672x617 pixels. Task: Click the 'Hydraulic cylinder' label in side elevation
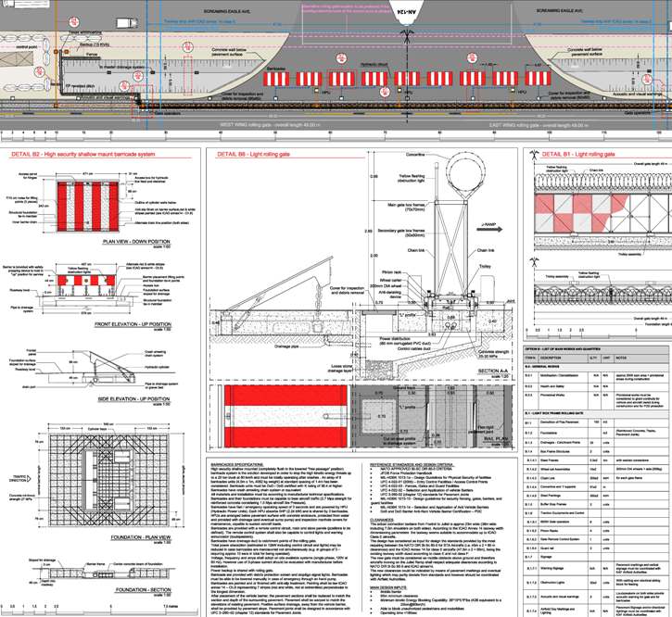click(x=155, y=367)
